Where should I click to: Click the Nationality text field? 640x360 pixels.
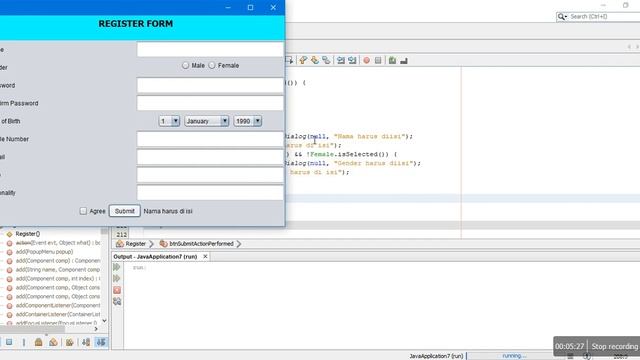pyautogui.click(x=210, y=193)
